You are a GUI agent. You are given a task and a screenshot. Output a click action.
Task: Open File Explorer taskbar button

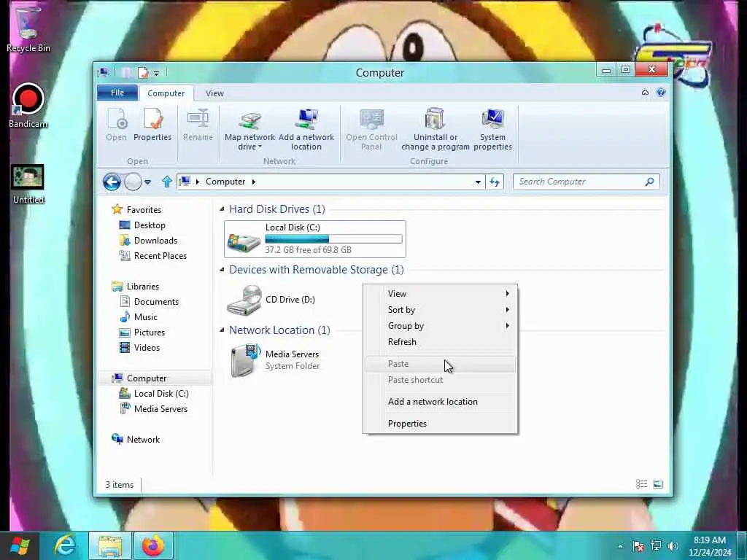pos(110,545)
